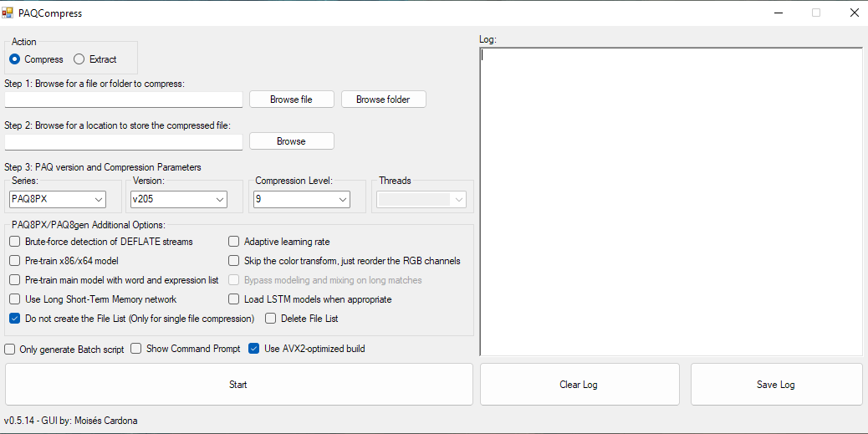Click the Step 1 source path input field
The height and width of the screenshot is (434, 868).
tap(124, 100)
